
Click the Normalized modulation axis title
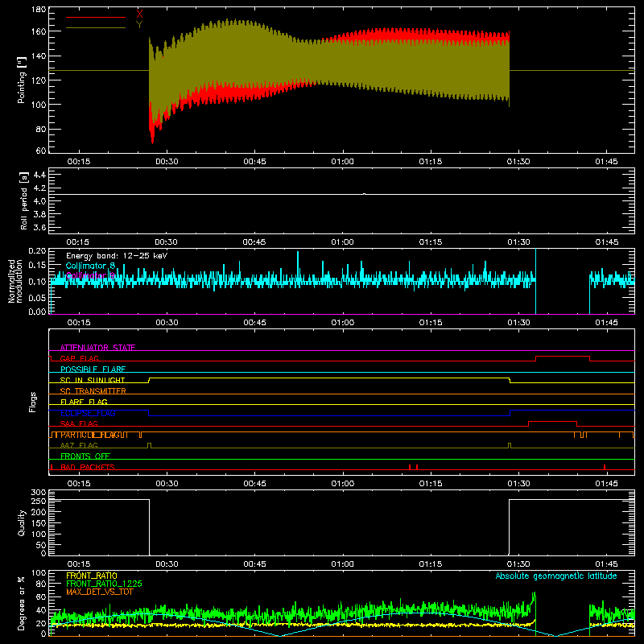15,281
